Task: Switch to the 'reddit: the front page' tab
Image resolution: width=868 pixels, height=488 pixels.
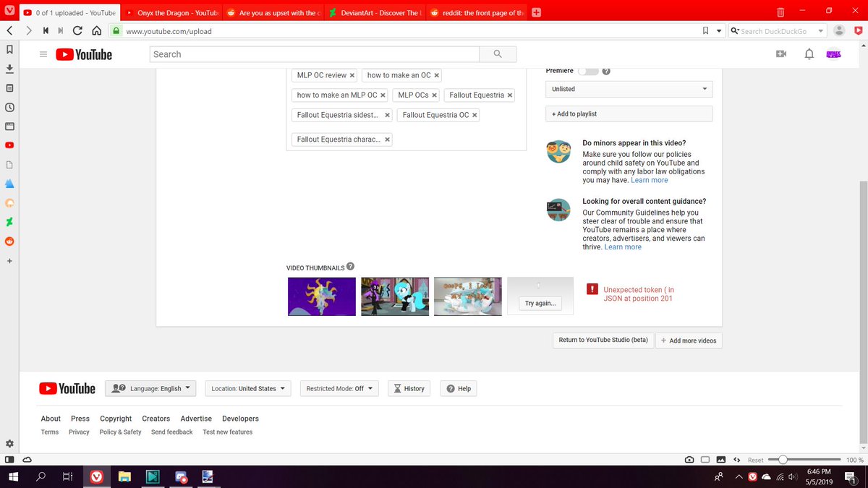Action: [x=477, y=13]
